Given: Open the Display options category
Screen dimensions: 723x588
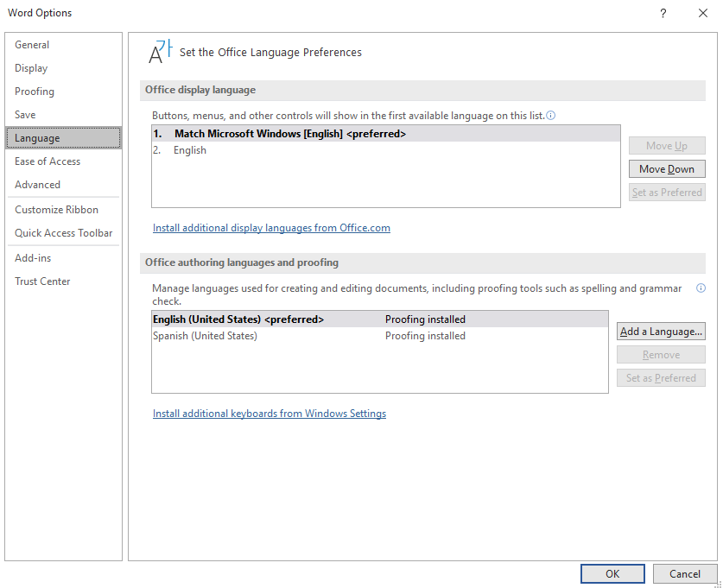Looking at the screenshot, I should click(63, 68).
